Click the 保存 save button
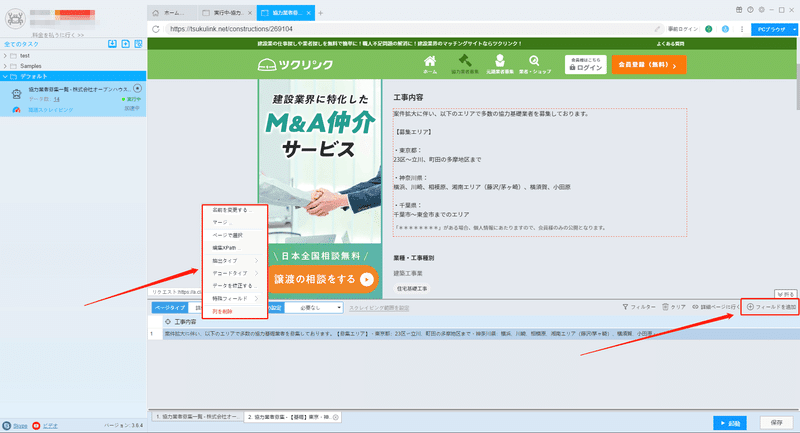 (x=777, y=423)
